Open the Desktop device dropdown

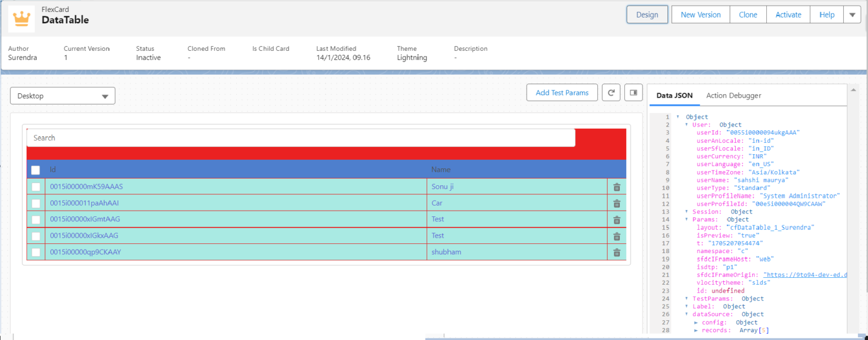63,96
